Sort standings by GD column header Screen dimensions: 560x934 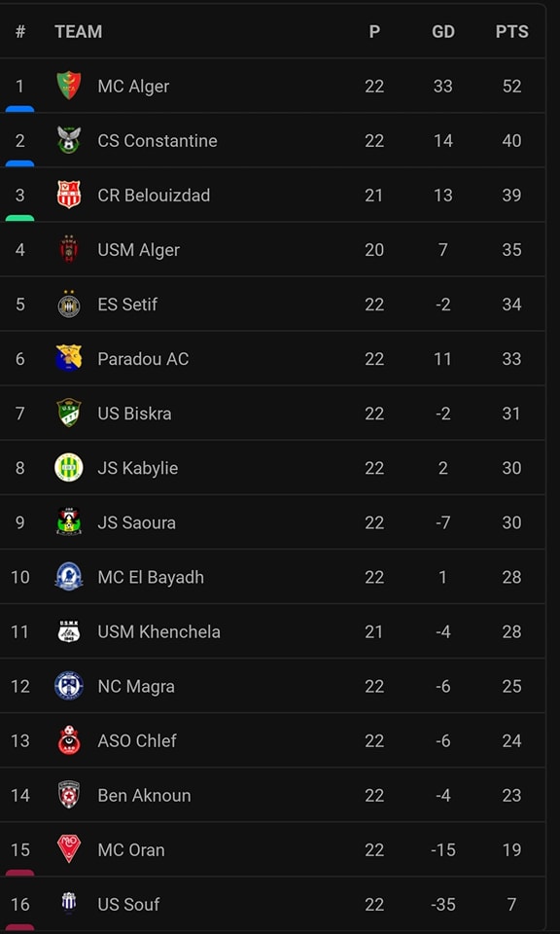coord(442,31)
